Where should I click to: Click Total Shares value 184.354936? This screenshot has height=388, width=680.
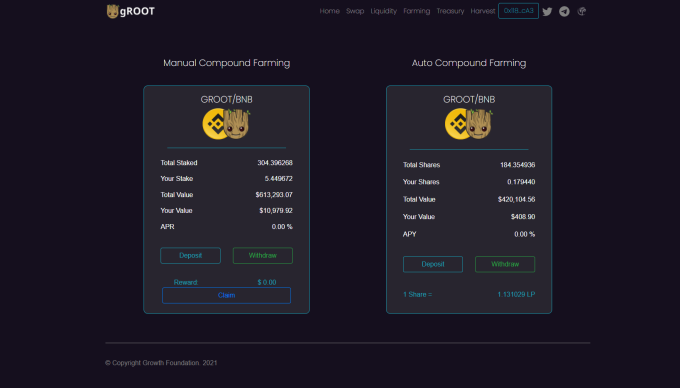click(517, 165)
